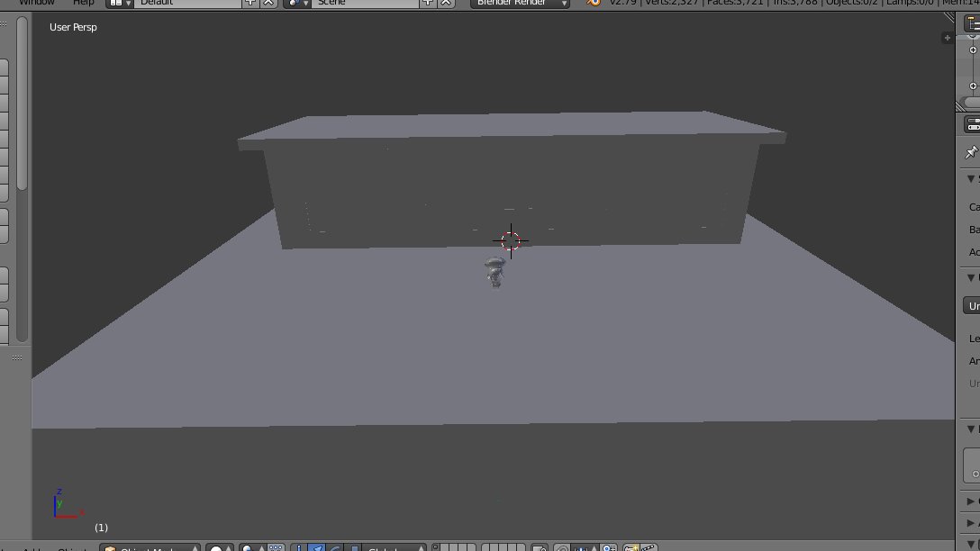Enable translate manipulator arrow
Image resolution: width=980 pixels, height=551 pixels.
click(x=317, y=548)
